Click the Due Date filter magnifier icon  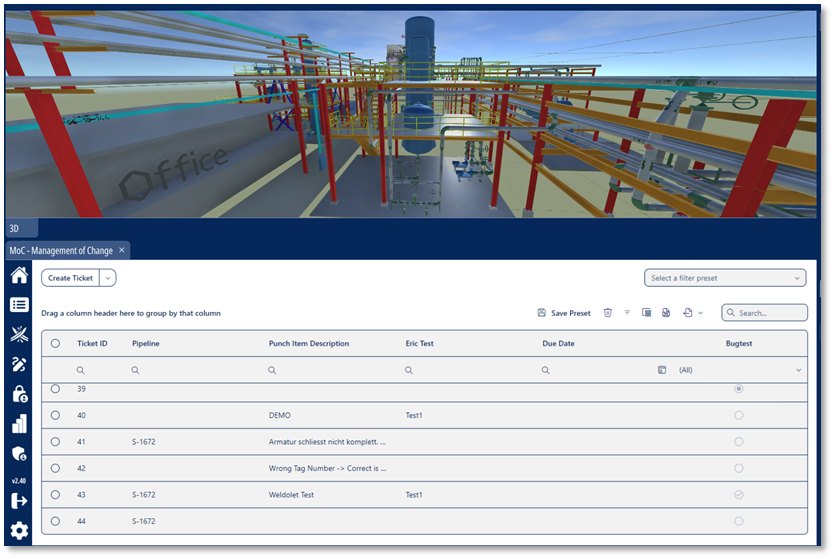point(545,370)
